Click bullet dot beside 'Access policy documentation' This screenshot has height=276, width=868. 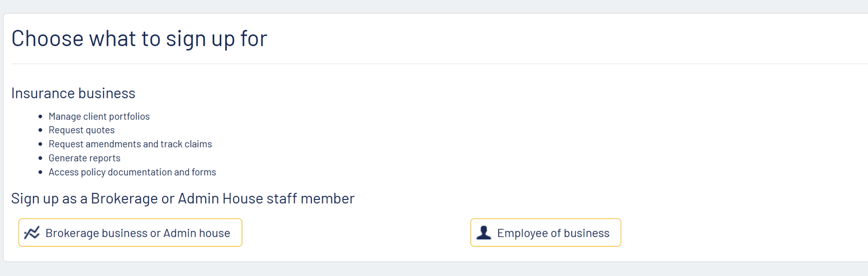(40, 172)
